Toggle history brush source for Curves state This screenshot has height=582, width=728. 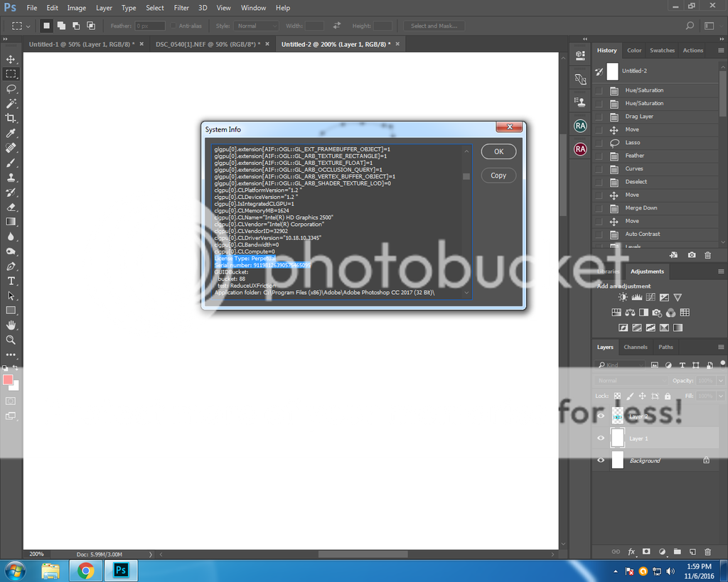(x=599, y=169)
